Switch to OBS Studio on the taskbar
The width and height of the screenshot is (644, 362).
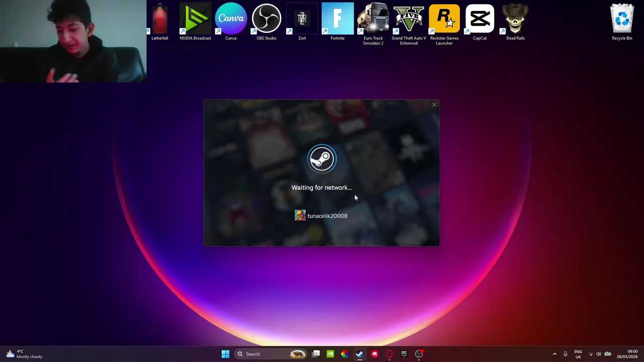419,354
